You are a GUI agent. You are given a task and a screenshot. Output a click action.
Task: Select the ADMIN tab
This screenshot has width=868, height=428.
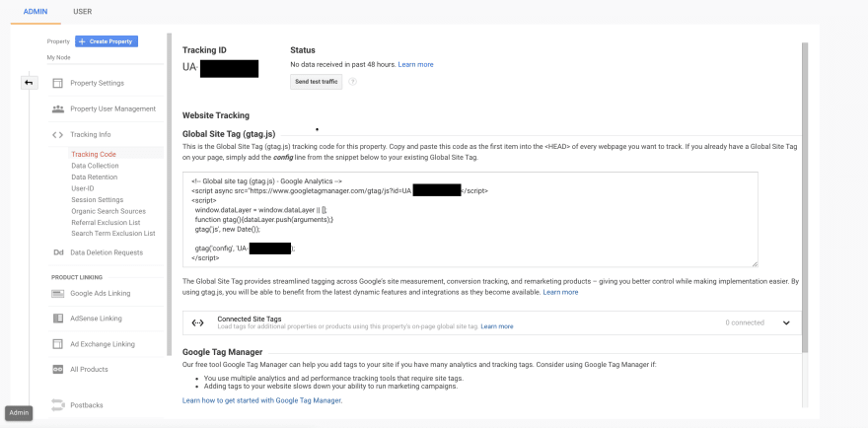point(35,11)
